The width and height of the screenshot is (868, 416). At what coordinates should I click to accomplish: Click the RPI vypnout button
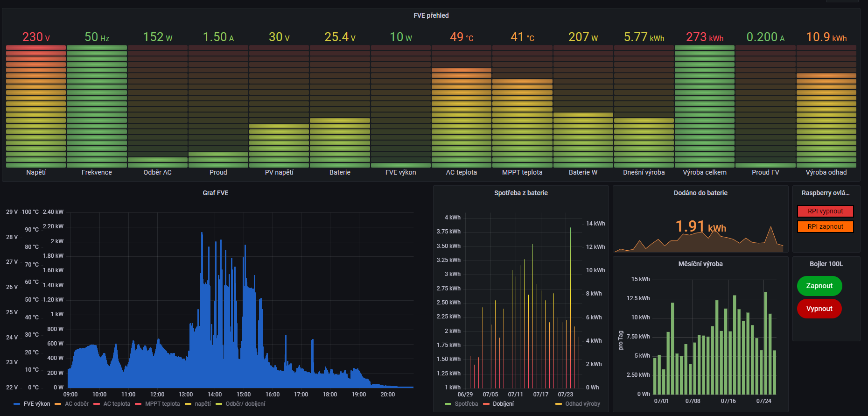point(825,211)
